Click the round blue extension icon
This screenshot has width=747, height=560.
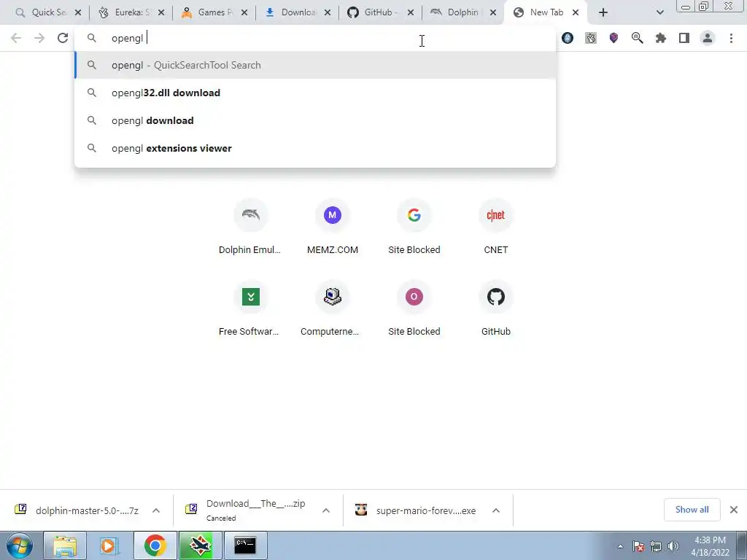coord(568,38)
